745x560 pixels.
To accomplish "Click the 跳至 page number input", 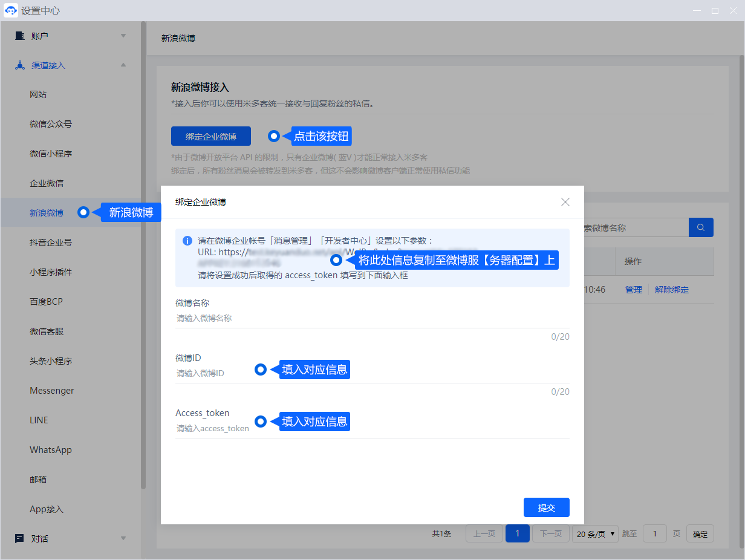I will tap(655, 534).
